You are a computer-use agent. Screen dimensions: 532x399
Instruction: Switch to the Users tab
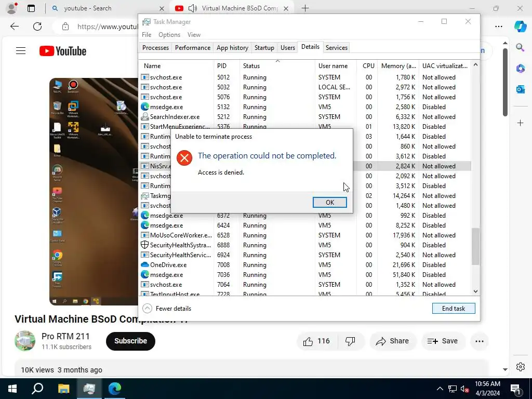pyautogui.click(x=288, y=48)
